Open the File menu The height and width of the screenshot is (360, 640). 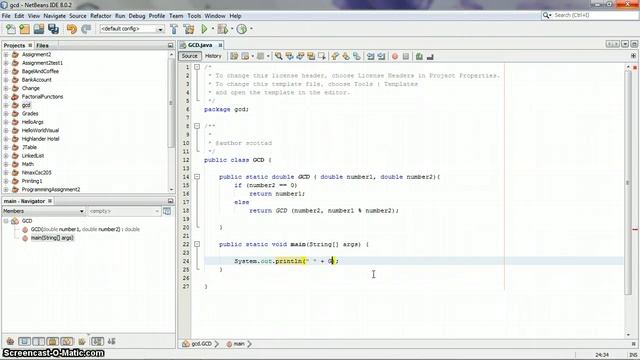point(6,16)
